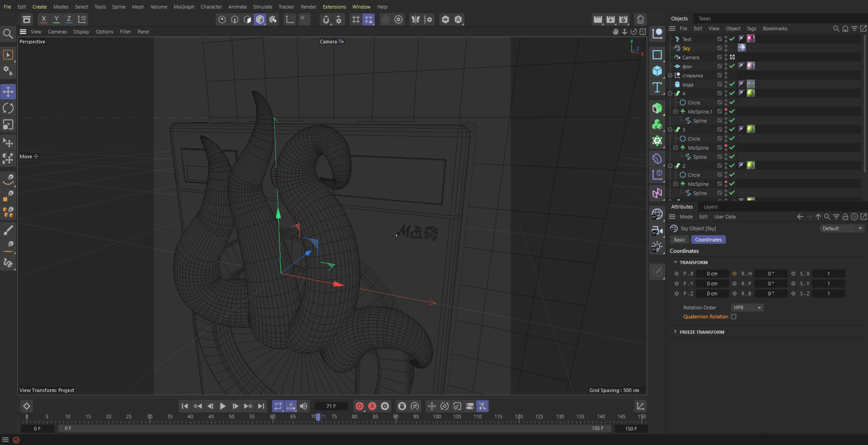Enable Quaternion Rotation checkbox
Screen dimensions: 868x445
coord(734,317)
